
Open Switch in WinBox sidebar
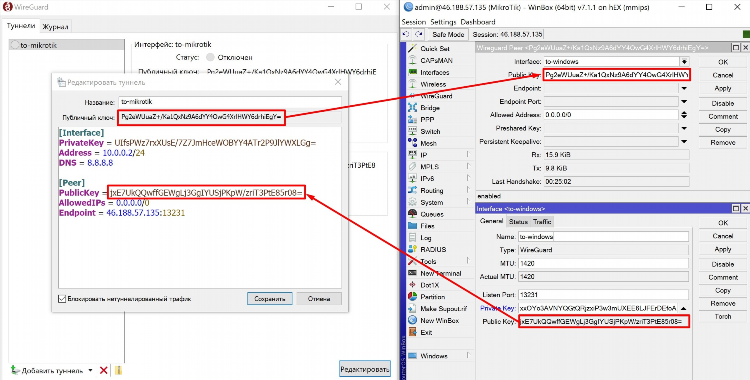[x=430, y=131]
